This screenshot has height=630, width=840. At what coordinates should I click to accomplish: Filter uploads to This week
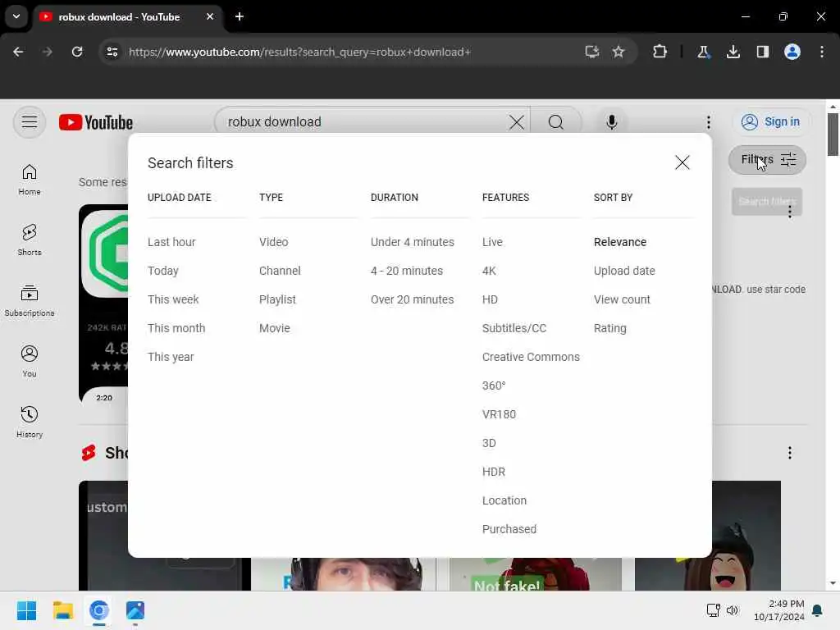173,299
